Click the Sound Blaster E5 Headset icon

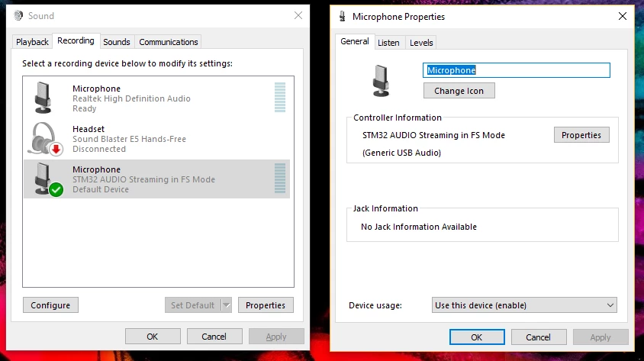(x=45, y=139)
